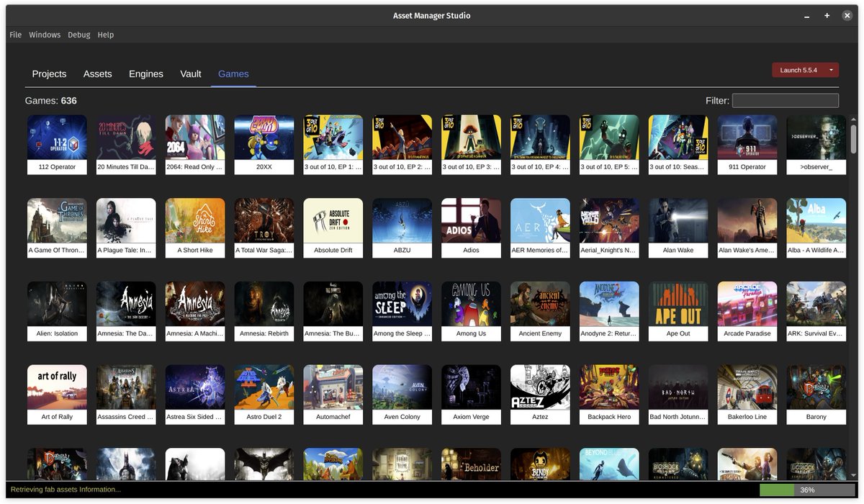Open the File menu
This screenshot has width=864, height=504.
coord(15,35)
